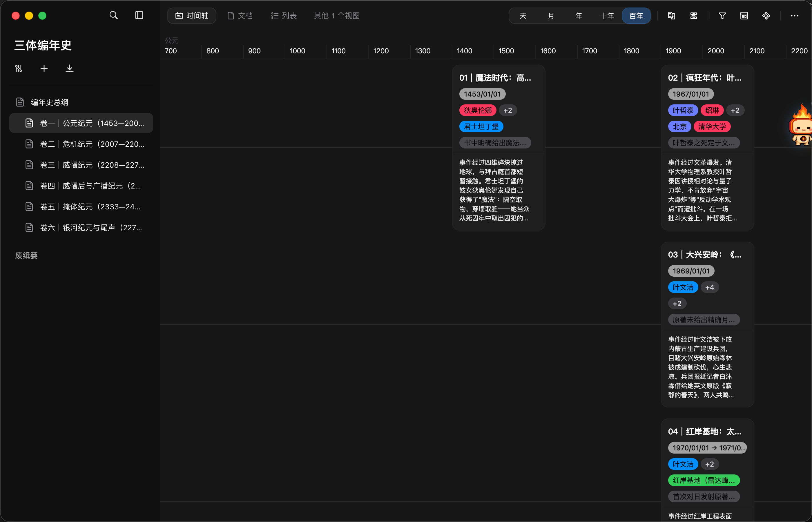Select 卷五｜掩体纪元 document

(81, 207)
